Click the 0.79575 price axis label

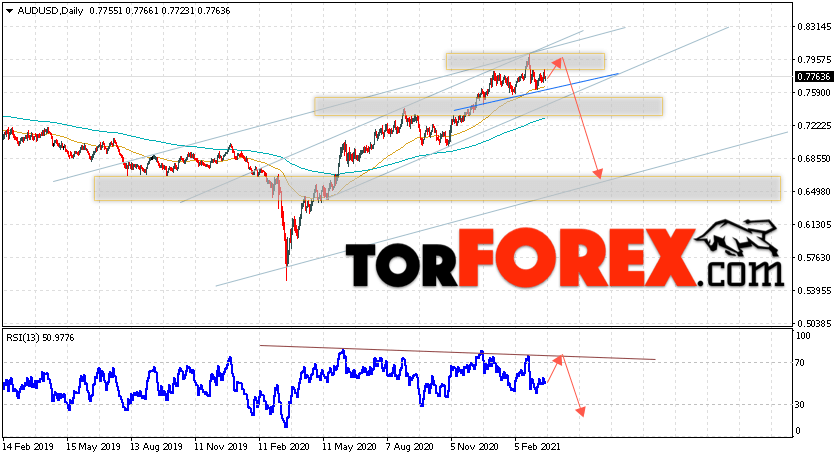click(x=814, y=59)
